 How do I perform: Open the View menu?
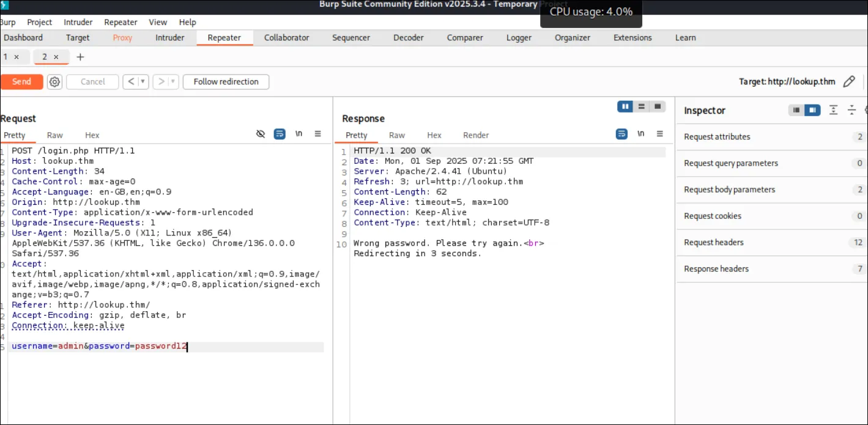[158, 22]
